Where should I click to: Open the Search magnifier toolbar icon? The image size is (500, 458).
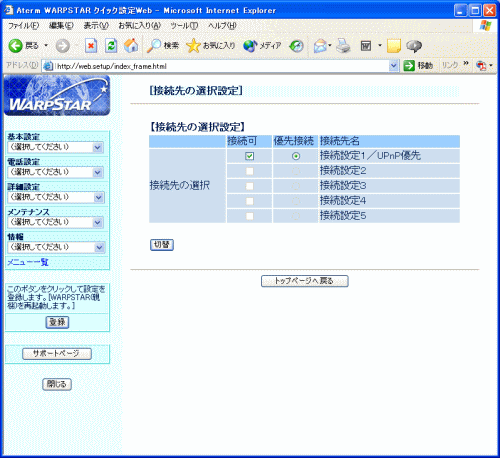154,46
